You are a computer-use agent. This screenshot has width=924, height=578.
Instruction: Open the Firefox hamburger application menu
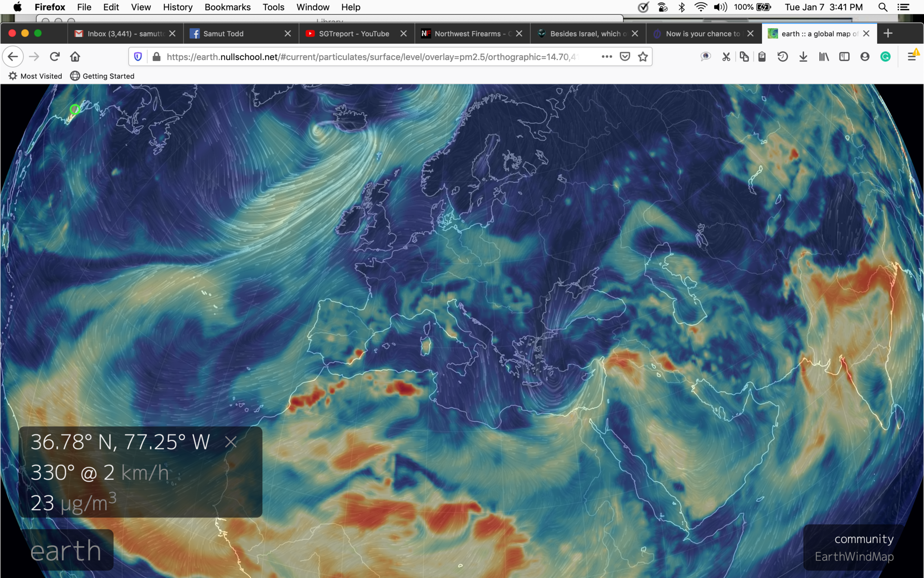[911, 57]
